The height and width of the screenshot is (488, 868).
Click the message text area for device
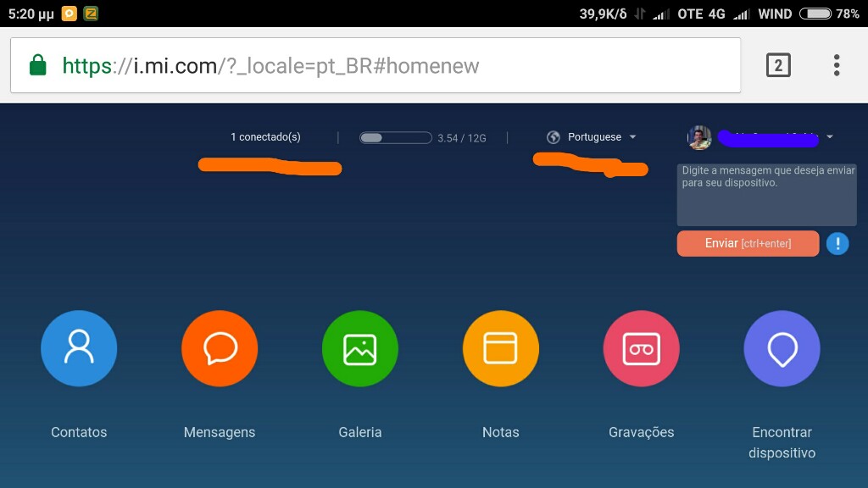tap(766, 194)
